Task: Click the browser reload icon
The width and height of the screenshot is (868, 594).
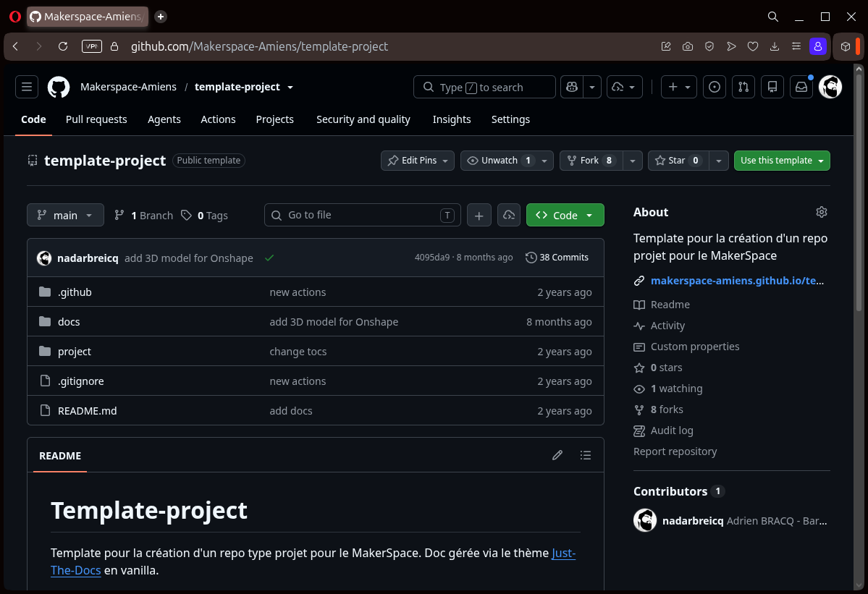Action: [63, 46]
